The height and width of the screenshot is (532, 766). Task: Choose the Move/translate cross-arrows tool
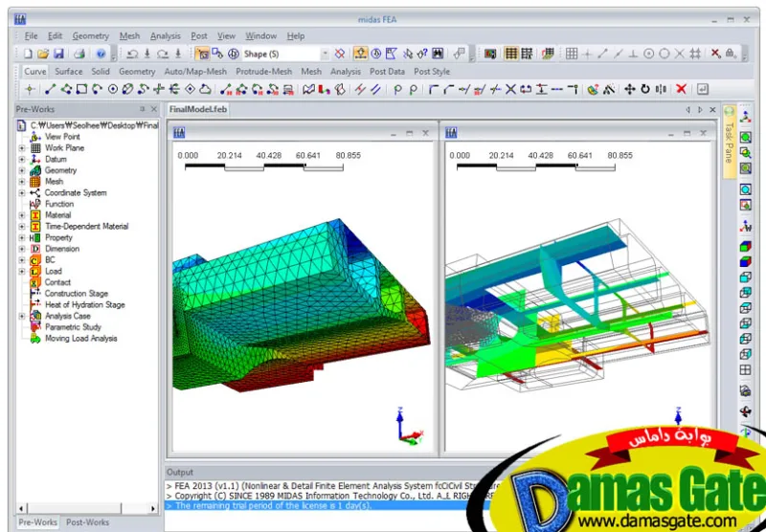pos(630,89)
